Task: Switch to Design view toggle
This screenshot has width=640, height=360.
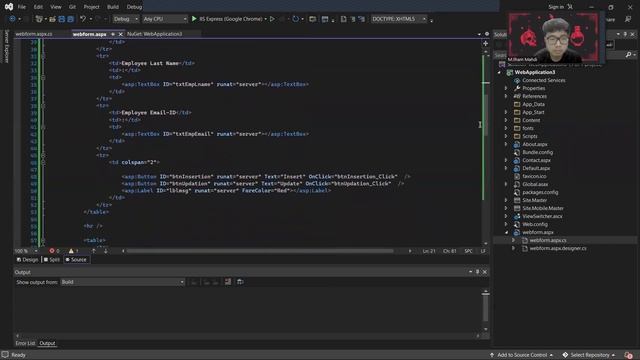Action: point(27,260)
